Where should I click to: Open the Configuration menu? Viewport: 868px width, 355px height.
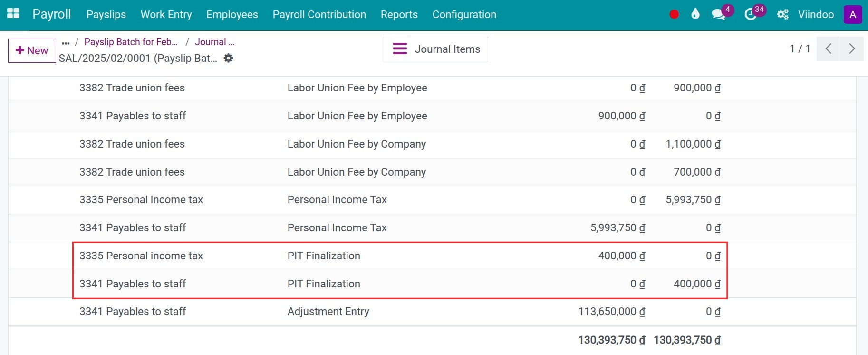pyautogui.click(x=464, y=15)
